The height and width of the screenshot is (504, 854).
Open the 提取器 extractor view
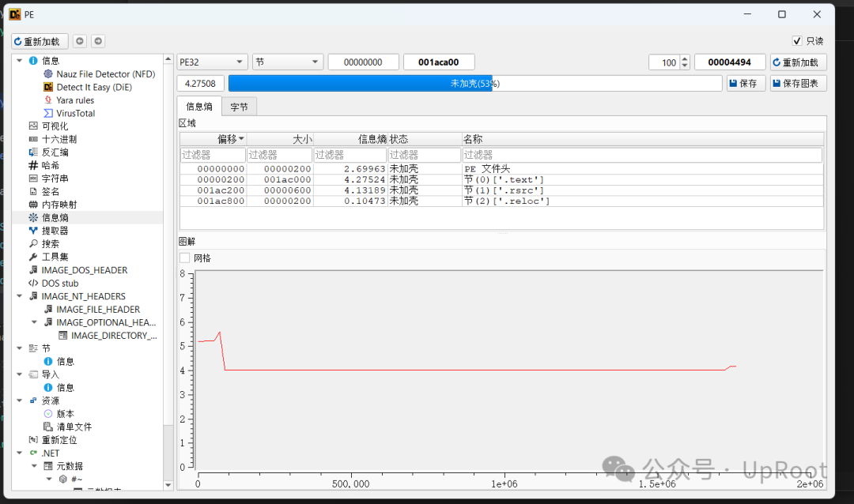(x=55, y=231)
